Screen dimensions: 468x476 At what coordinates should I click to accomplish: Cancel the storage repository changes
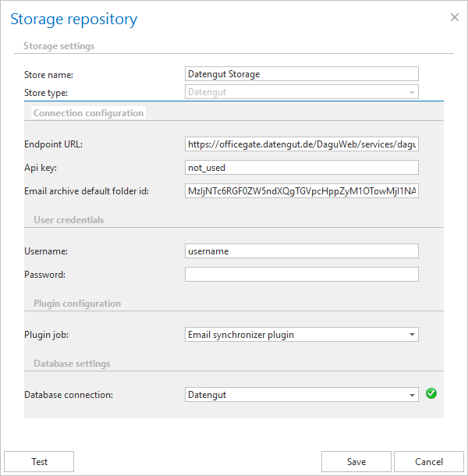(428, 461)
